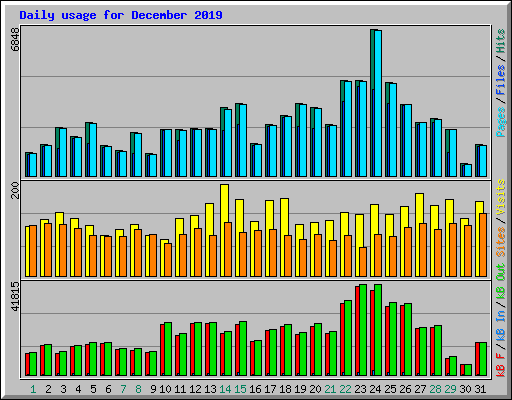Image resolution: width=512 pixels, height=400 pixels.
Task: Click the 'kB F' legend label
Action: click(501, 365)
